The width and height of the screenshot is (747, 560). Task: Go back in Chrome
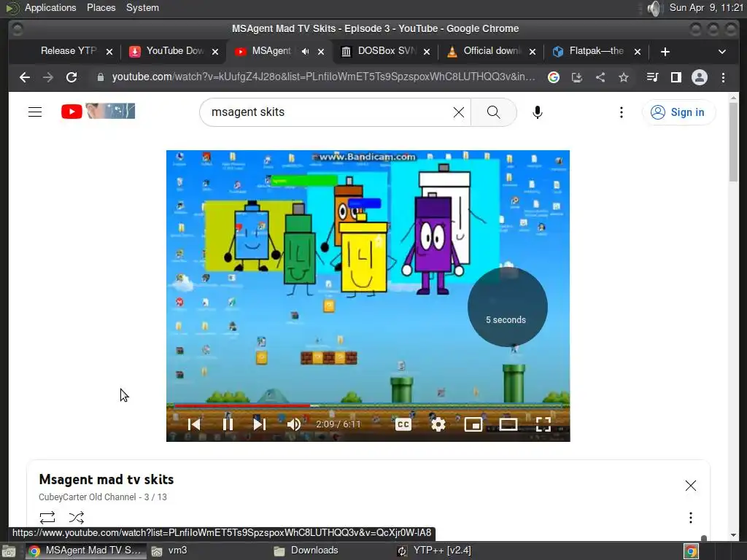pos(25,77)
